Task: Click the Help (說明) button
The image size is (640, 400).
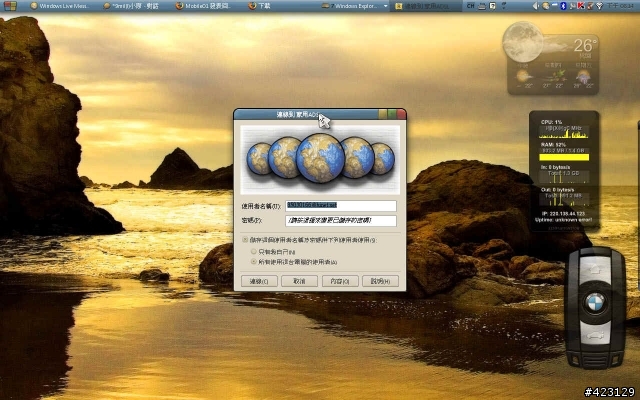Action: pyautogui.click(x=380, y=281)
